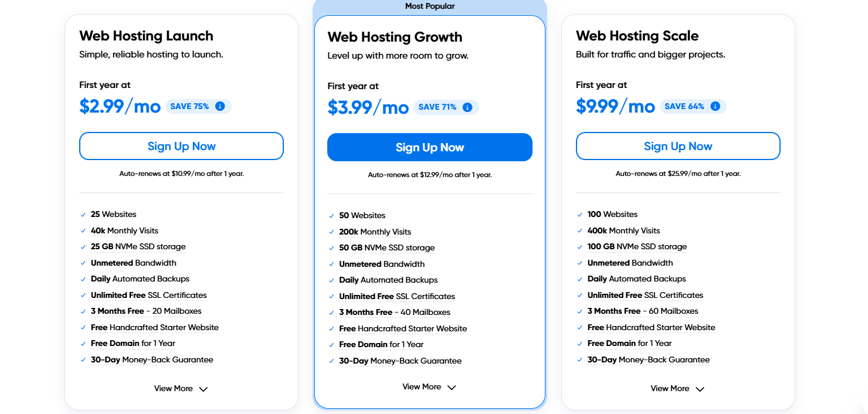The image size is (868, 414).
Task: Click the Most Popular banner label
Action: [x=430, y=6]
